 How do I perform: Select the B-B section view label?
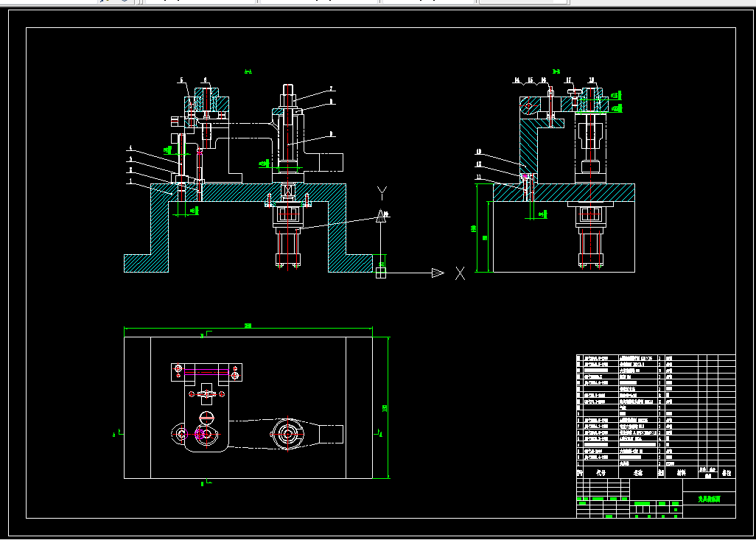(556, 71)
